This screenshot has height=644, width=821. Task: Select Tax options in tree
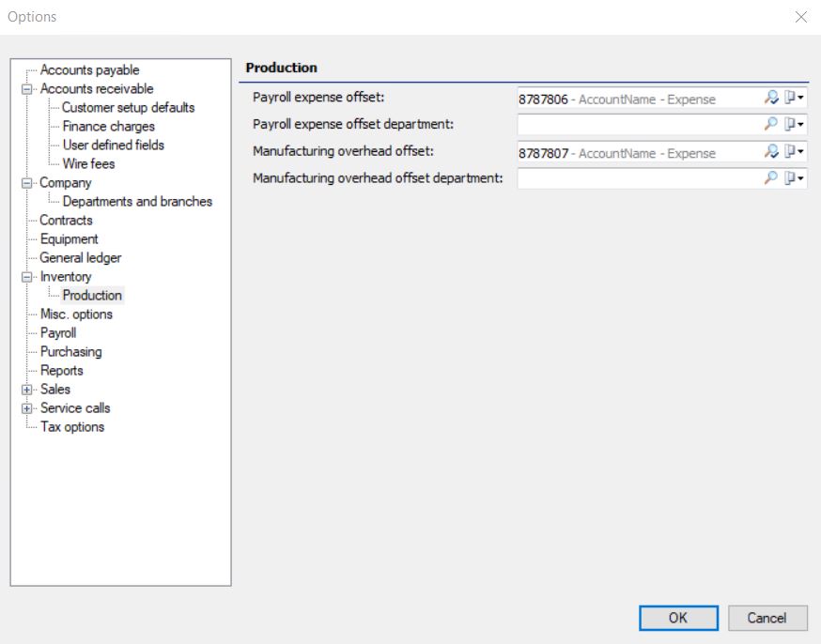click(x=72, y=427)
